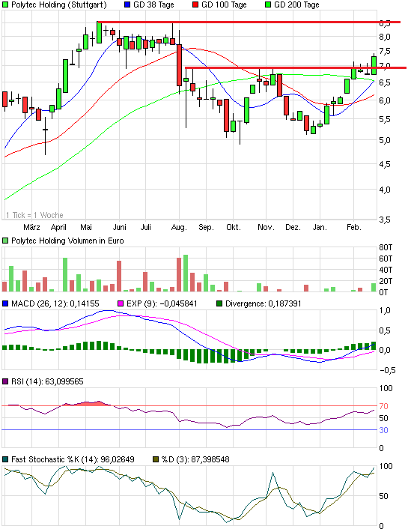Click the Feb. label on the time axis
Screen dimensions: 408x532
pos(354,227)
